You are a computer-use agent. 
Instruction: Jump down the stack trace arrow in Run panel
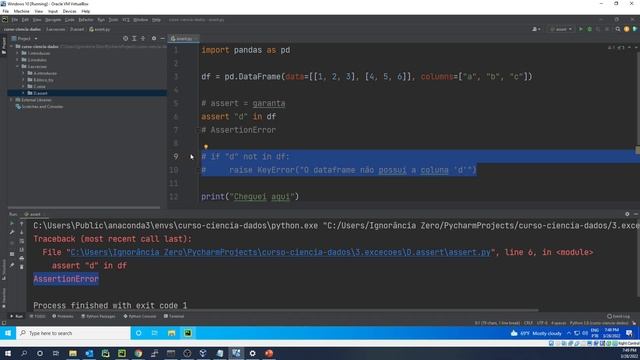pyautogui.click(x=22, y=232)
